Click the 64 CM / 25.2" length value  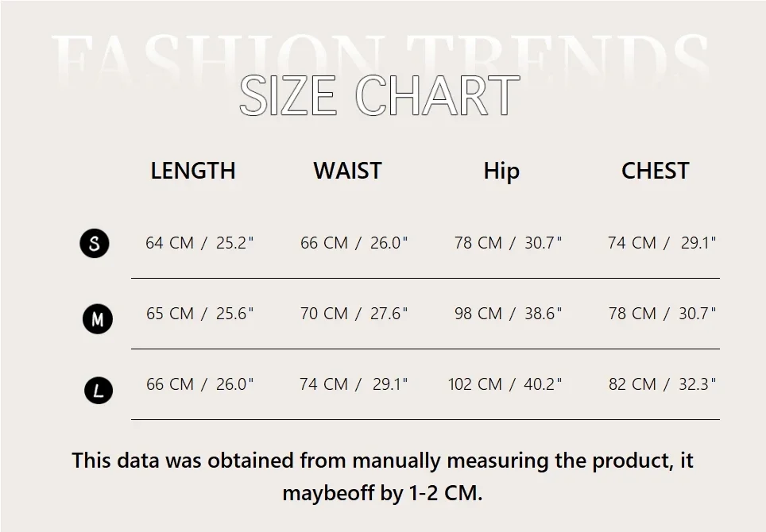point(199,243)
